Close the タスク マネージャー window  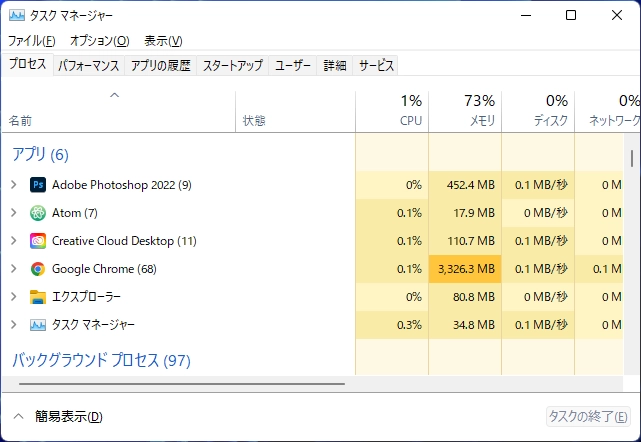[616, 16]
